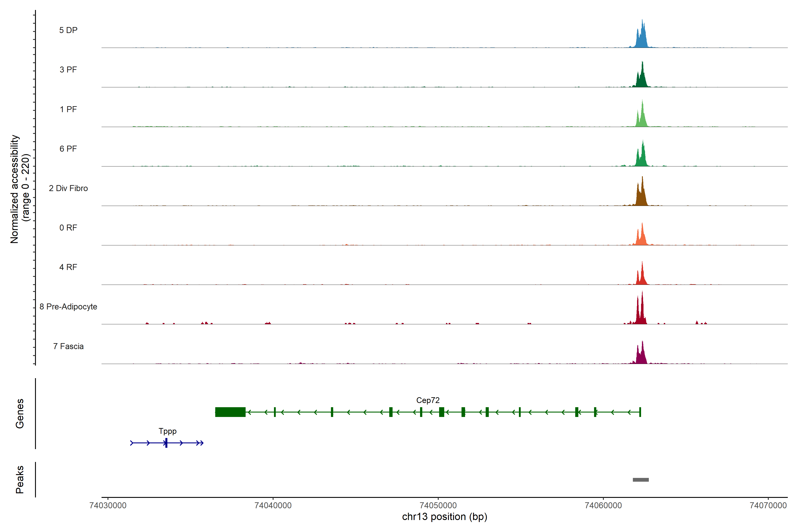Click the 74050000 axis tick label
Screen dimensions: 798x532
(x=438, y=506)
